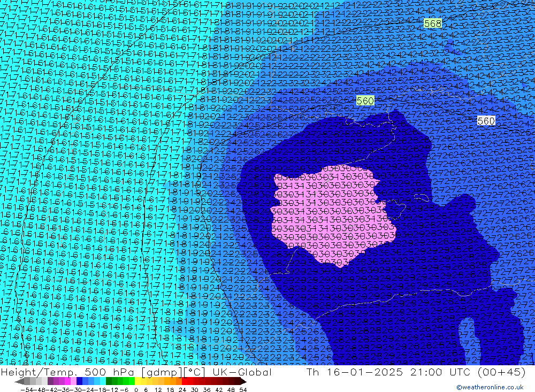Pick the bright yellow swatch above 0 in legend
Viewport: 535px width, 392px height.
coord(138,382)
